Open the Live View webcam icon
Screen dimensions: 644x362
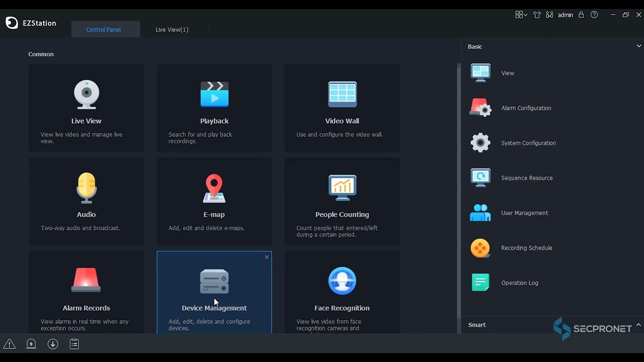coord(87,94)
